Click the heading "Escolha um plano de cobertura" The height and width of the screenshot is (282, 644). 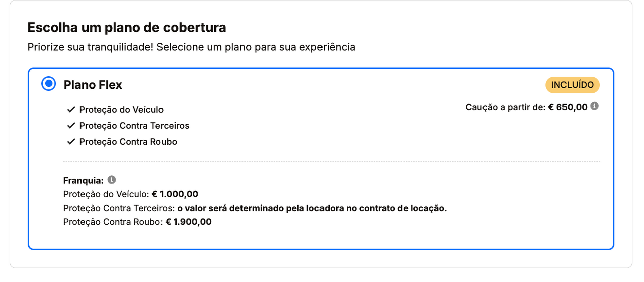tap(127, 27)
